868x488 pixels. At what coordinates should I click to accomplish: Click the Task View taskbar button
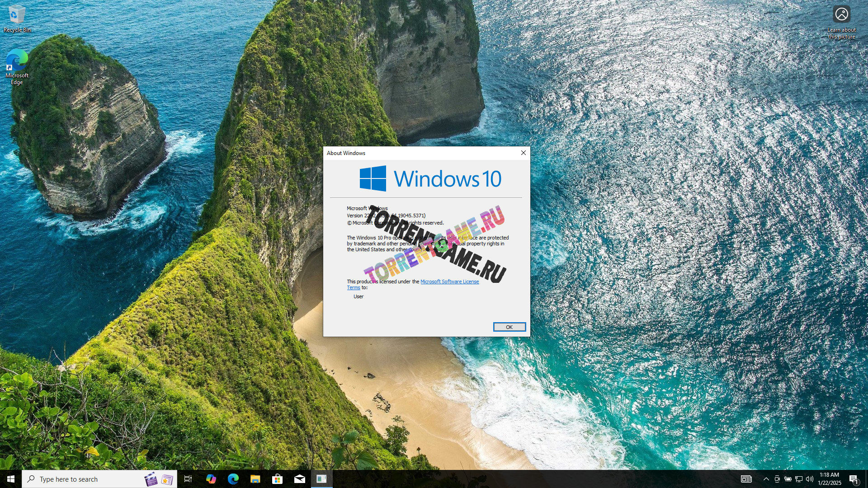pyautogui.click(x=188, y=479)
